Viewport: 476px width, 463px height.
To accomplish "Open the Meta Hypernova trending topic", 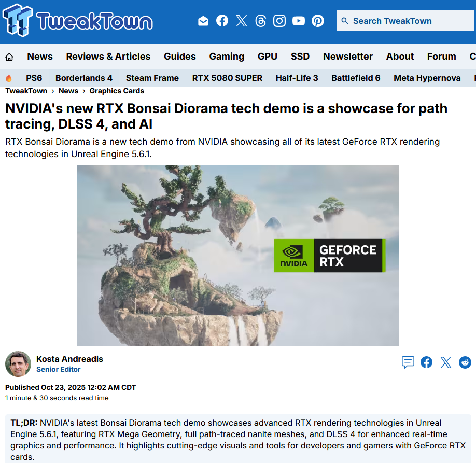I will pos(427,78).
